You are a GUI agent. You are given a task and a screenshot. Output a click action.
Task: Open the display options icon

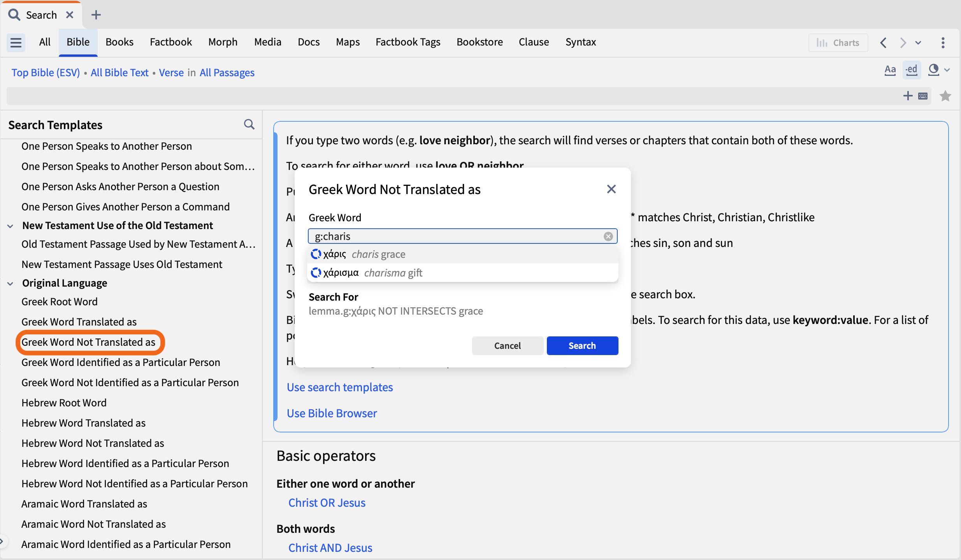934,70
